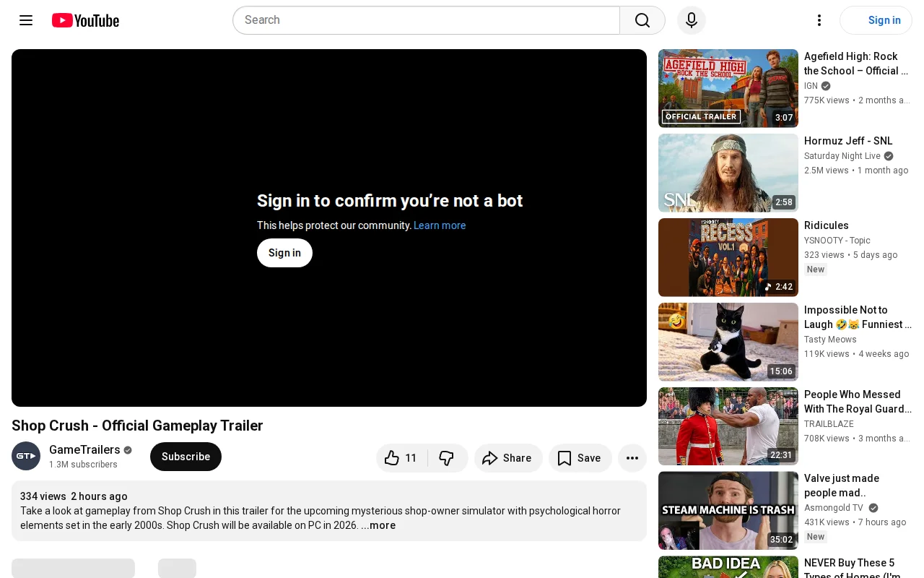Click the Asmongold TV channel name
The height and width of the screenshot is (578, 924).
pyautogui.click(x=834, y=508)
